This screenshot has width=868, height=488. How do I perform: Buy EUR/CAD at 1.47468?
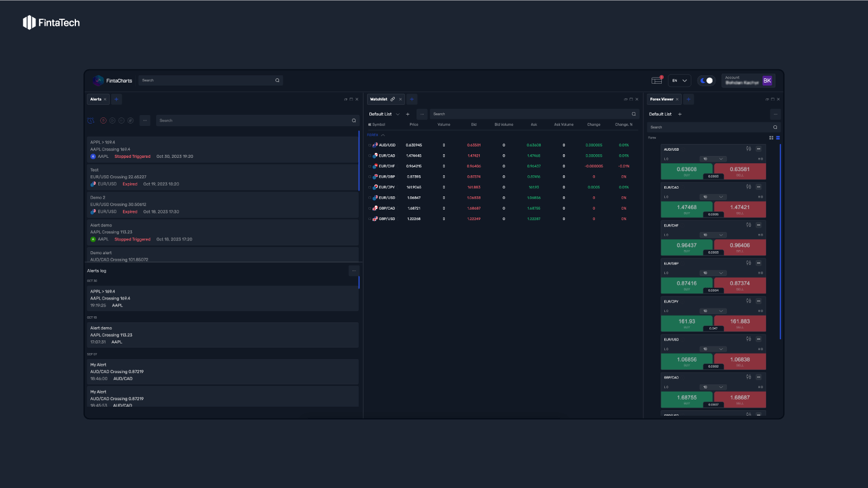(687, 209)
